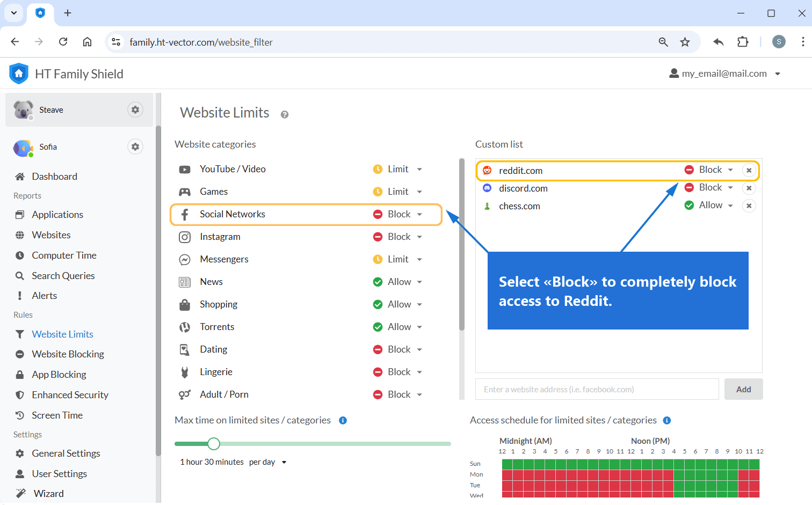Open my_email@mail.com account menu
This screenshot has height=505, width=812.
point(725,74)
